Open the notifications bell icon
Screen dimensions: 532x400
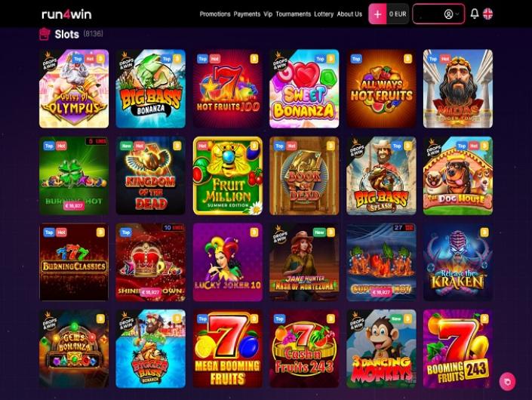point(475,14)
